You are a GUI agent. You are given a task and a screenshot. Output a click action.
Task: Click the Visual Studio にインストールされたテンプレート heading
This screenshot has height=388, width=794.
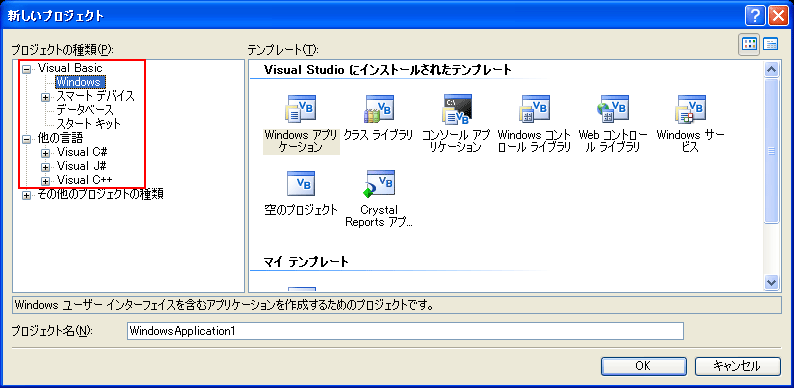(388, 70)
